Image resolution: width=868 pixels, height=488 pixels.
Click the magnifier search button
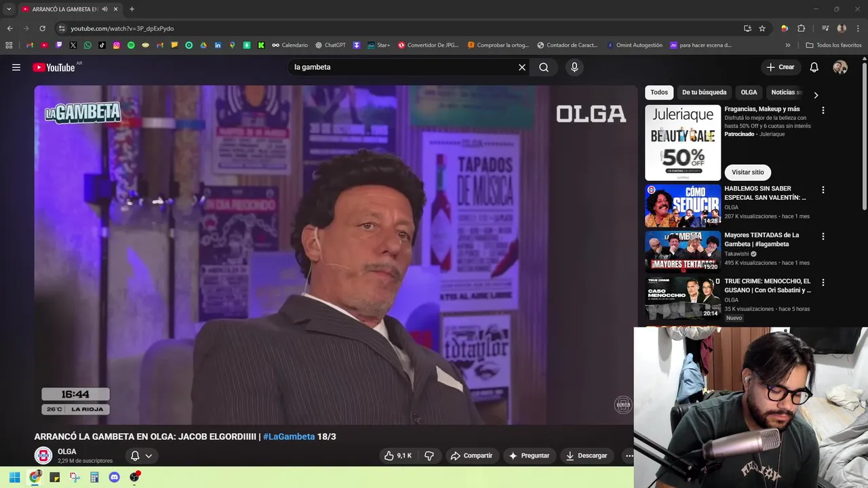point(544,67)
